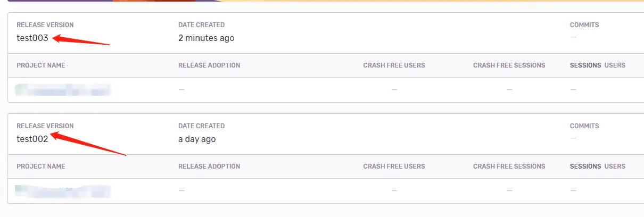The width and height of the screenshot is (644, 217).
Task: Click Crash Free Sessions header in test002 card
Action: (509, 166)
